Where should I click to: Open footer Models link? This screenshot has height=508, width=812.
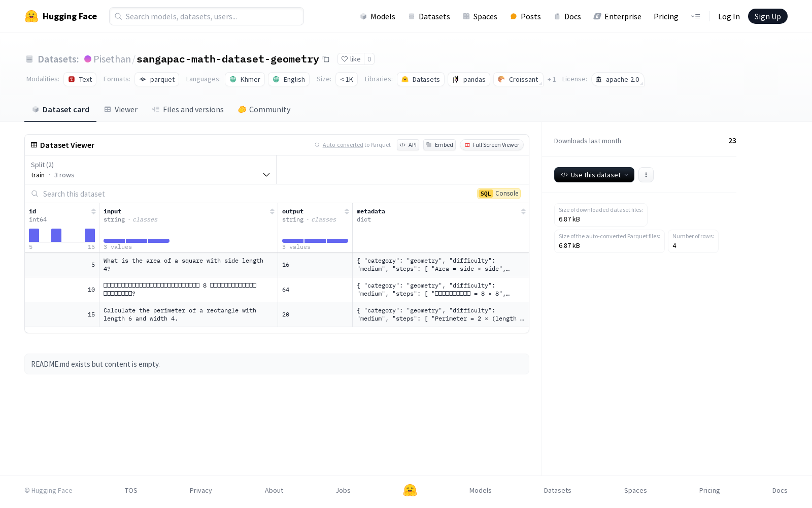[x=480, y=490]
